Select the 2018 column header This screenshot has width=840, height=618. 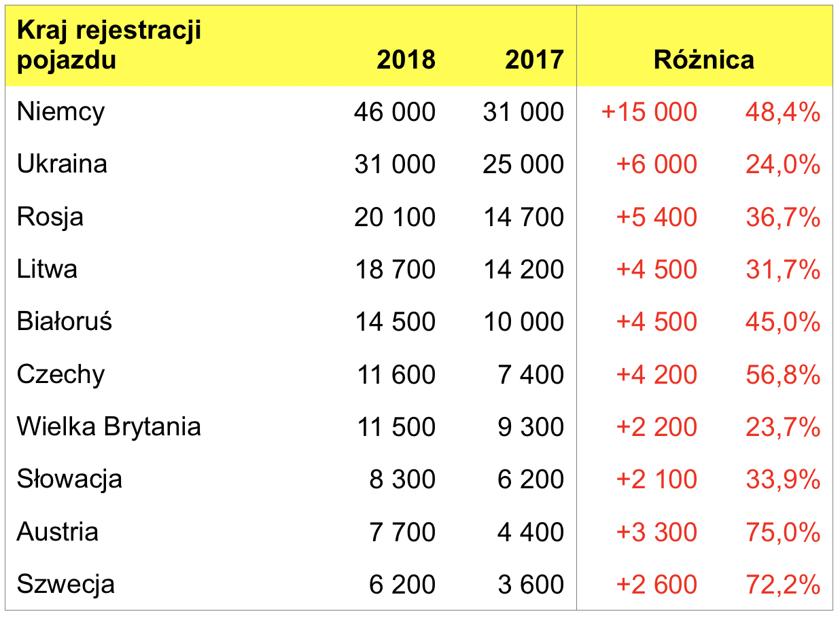click(x=406, y=60)
